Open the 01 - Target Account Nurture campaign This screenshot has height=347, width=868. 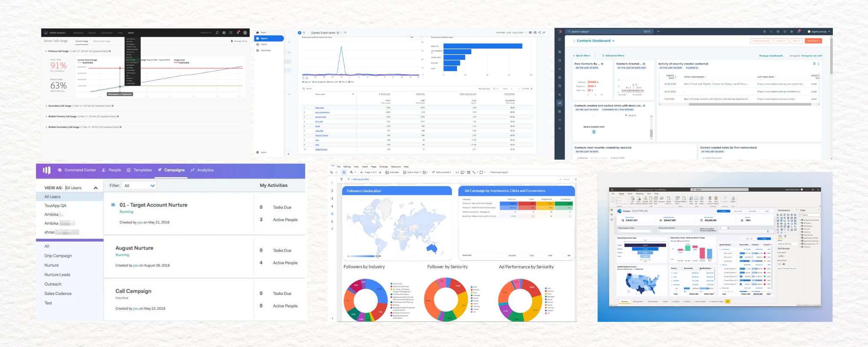(153, 205)
